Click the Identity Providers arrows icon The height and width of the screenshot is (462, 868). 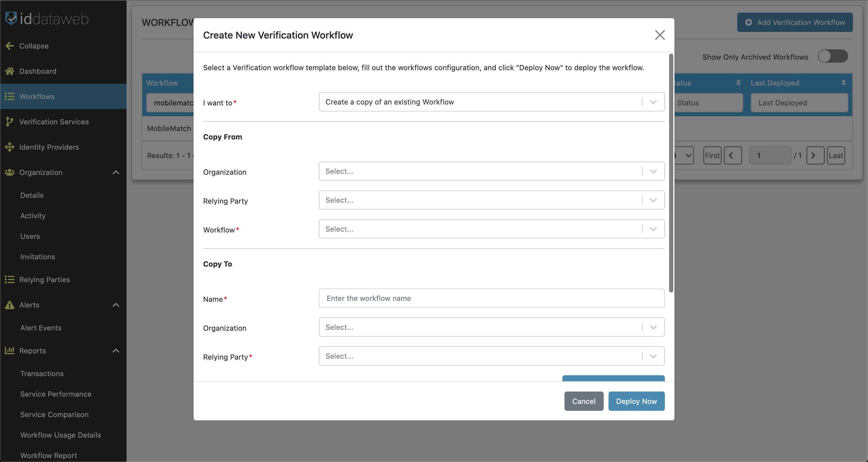tap(9, 147)
